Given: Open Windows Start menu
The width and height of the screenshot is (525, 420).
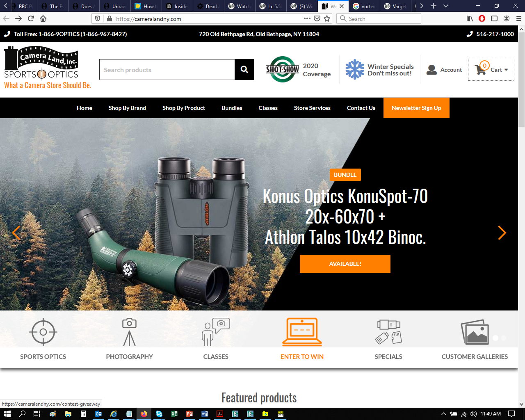Looking at the screenshot, I should (7, 414).
